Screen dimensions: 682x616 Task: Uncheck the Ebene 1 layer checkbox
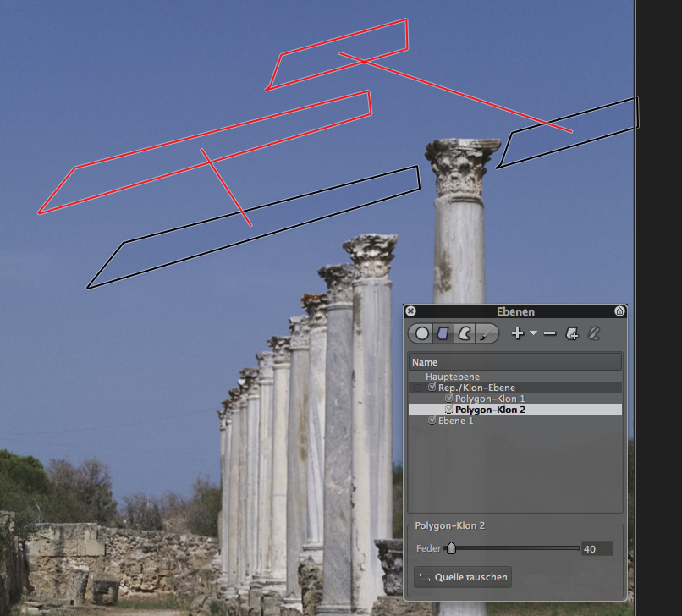coord(432,421)
